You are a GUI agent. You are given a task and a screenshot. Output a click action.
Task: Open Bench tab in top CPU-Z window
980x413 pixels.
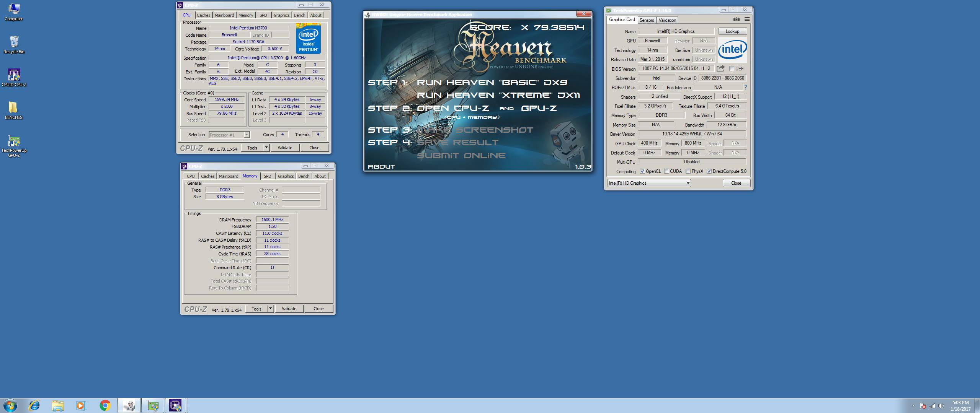coord(300,15)
